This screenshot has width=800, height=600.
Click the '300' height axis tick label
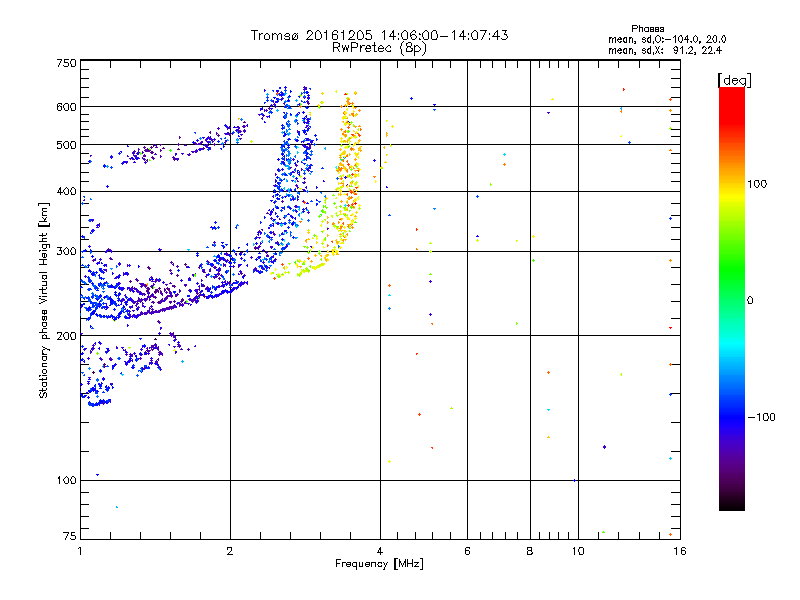66,251
